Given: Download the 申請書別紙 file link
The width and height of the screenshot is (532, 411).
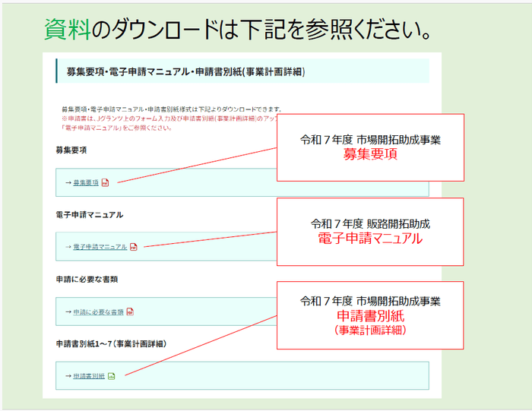Looking at the screenshot, I should coord(89,376).
